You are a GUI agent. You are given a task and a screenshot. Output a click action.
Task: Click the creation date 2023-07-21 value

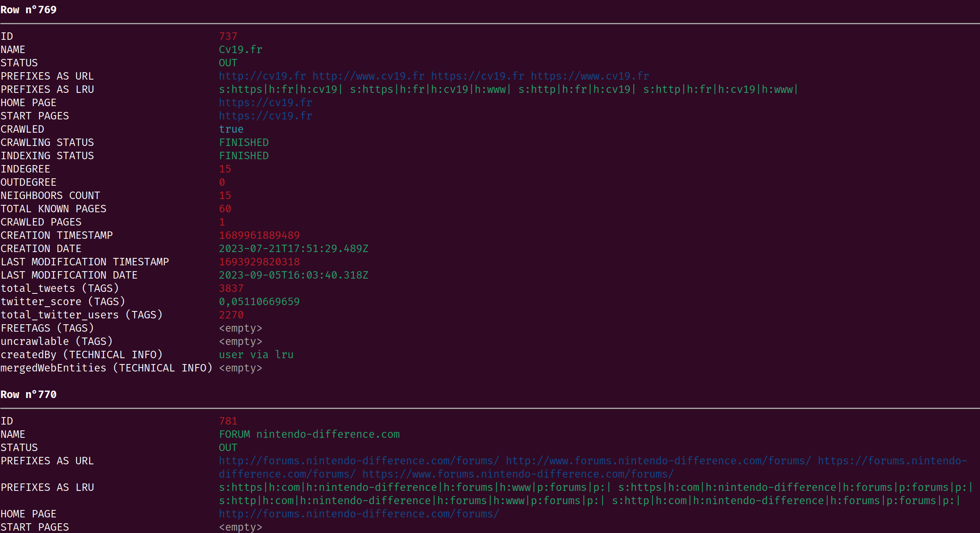click(293, 249)
